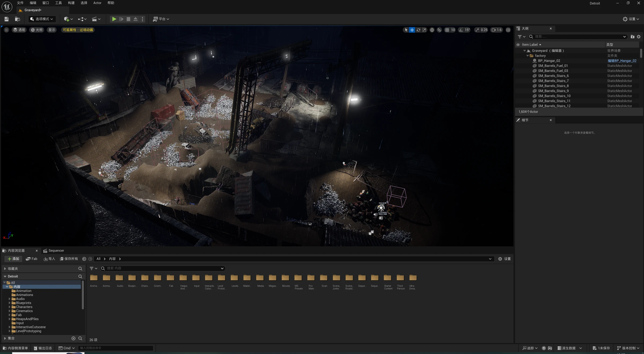Image resolution: width=644 pixels, height=354 pixels.
Task: Toggle surface snapping icon in viewport
Action: pos(439,30)
